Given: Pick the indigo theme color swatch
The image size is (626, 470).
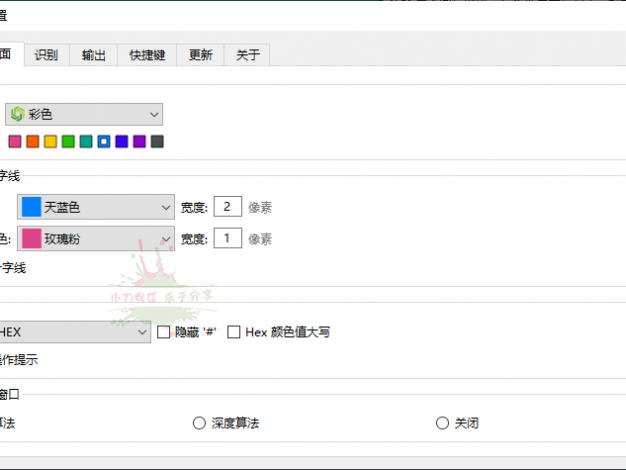Looking at the screenshot, I should coord(122,141).
